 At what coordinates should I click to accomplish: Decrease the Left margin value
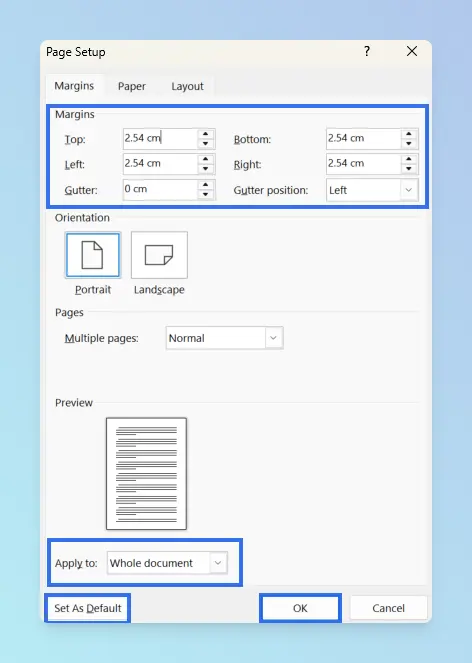pyautogui.click(x=206, y=169)
